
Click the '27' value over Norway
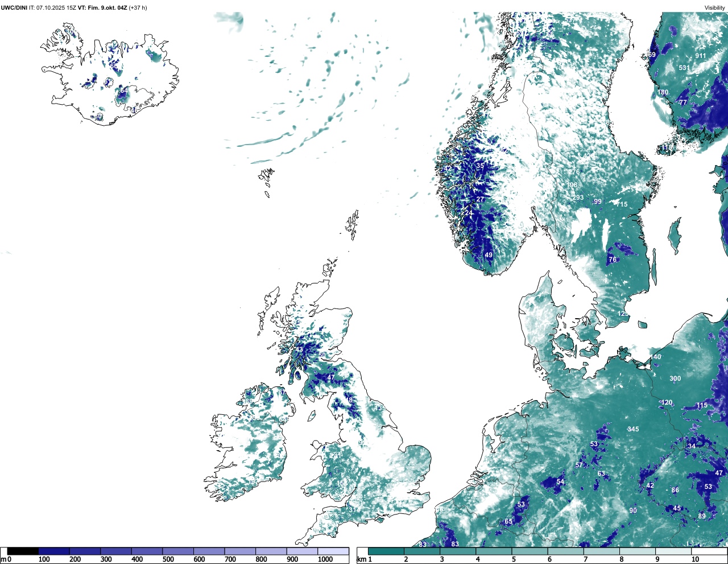[480, 199]
